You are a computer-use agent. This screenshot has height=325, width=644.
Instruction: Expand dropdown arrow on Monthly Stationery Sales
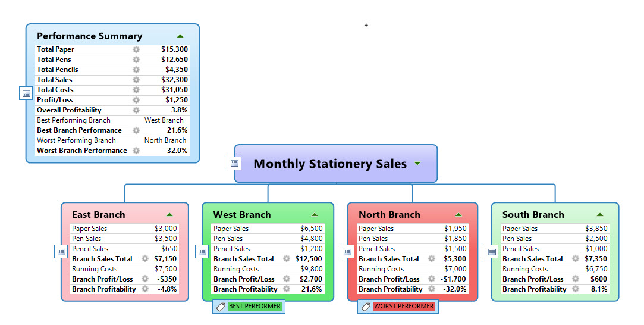pos(417,164)
